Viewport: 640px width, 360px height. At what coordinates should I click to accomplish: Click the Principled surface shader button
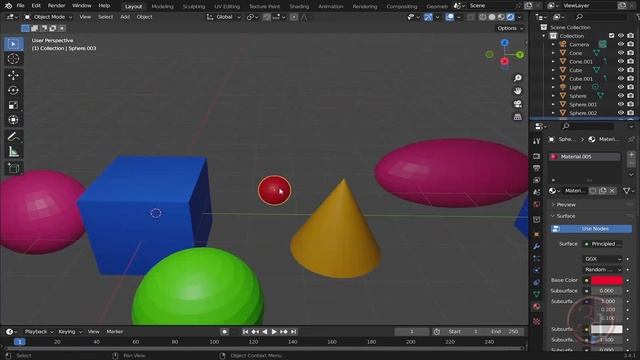point(602,244)
